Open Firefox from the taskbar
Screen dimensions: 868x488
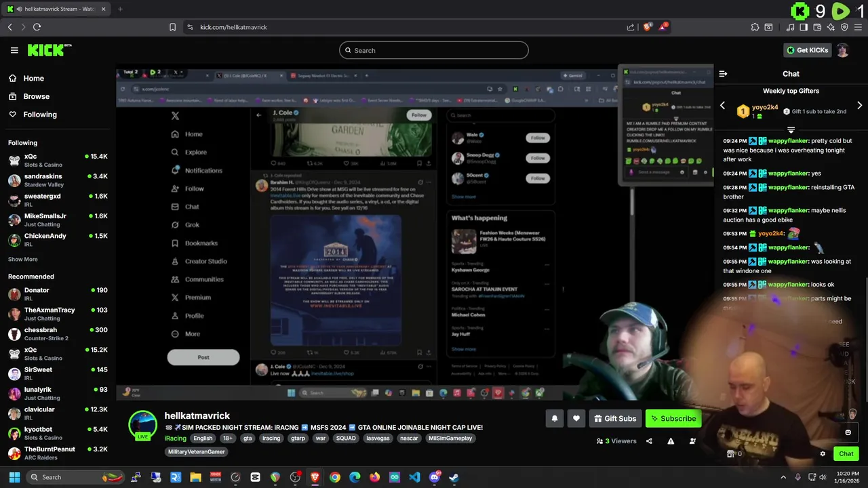[x=374, y=477]
